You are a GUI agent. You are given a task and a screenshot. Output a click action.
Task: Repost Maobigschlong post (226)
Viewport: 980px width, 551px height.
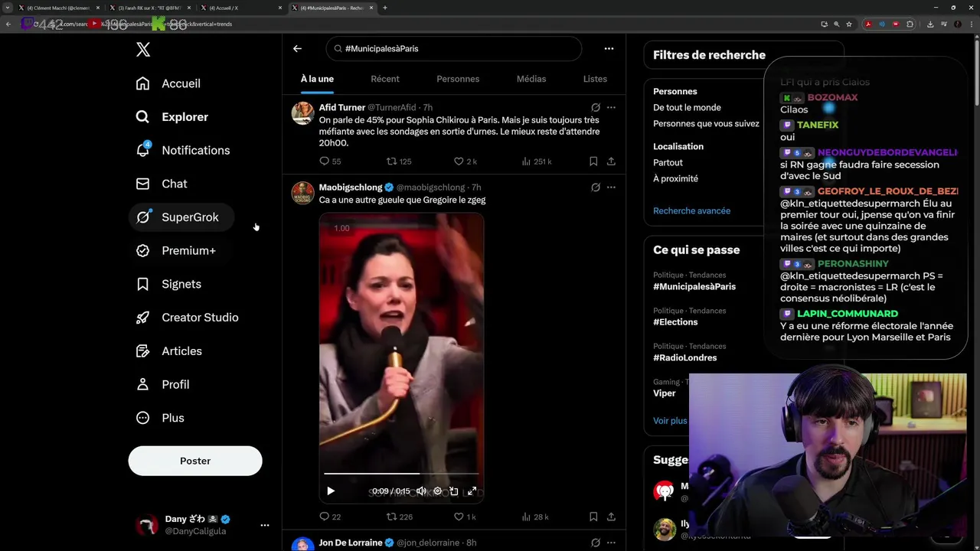[x=399, y=517]
